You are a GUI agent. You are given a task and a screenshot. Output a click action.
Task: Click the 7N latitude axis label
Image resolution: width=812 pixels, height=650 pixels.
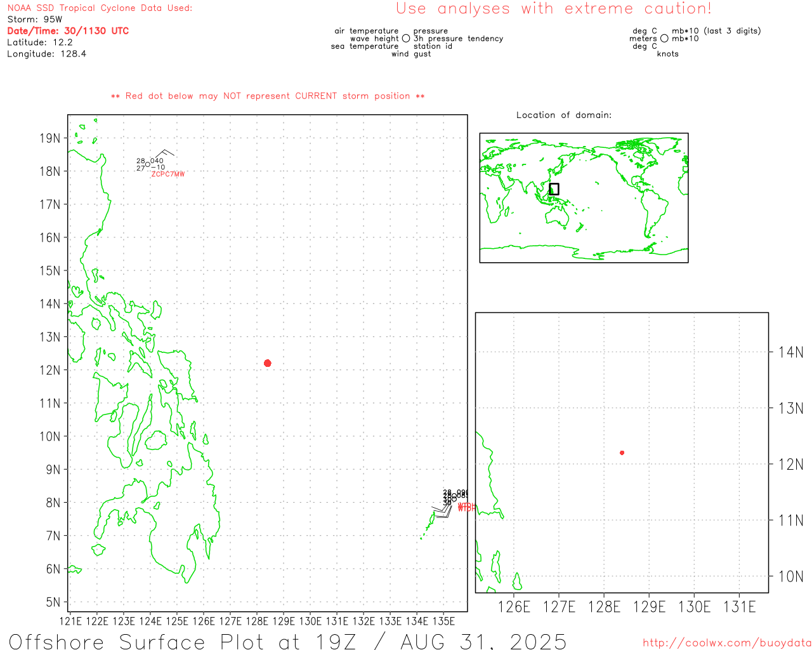(x=53, y=536)
